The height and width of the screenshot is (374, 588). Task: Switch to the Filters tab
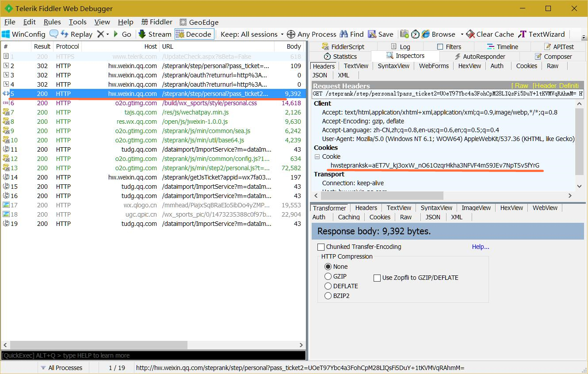tap(449, 46)
